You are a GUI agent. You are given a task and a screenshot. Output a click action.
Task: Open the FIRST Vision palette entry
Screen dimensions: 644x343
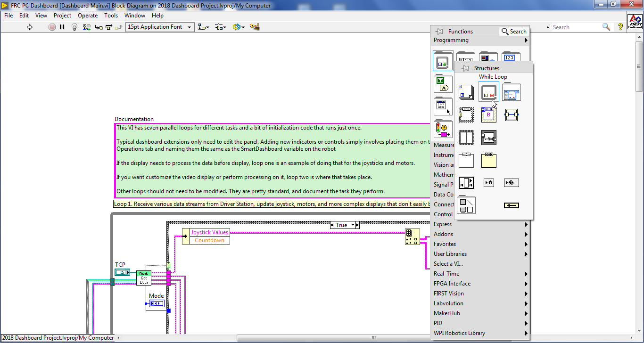[480, 294]
